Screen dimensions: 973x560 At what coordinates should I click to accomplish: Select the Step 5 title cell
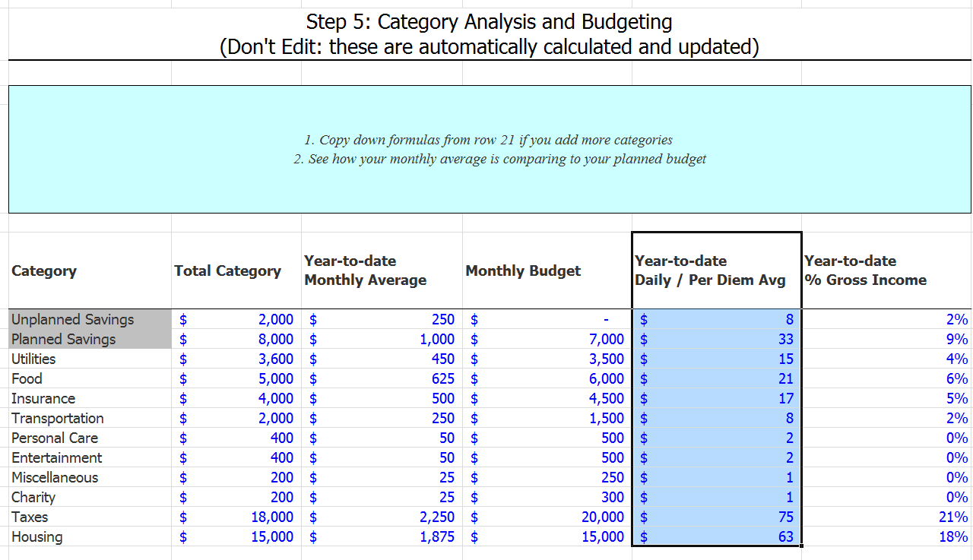tap(490, 34)
